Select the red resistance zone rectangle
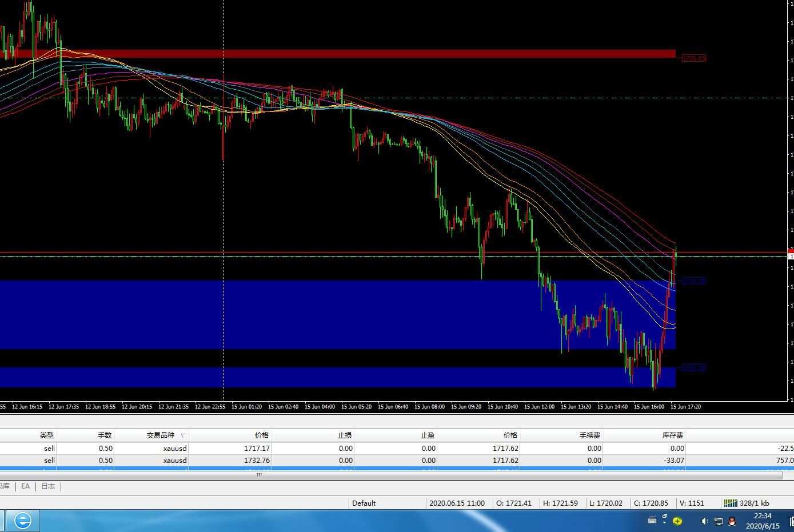This screenshot has height=532, width=794. (337, 54)
